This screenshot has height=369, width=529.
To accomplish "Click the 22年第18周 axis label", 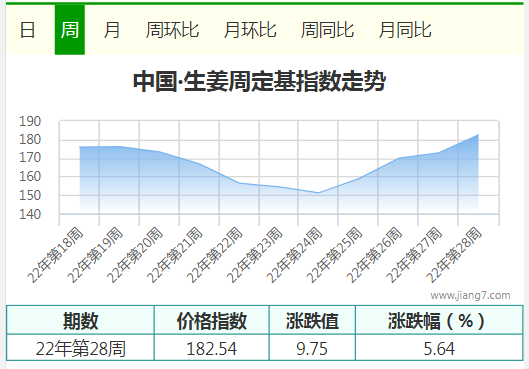I will pyautogui.click(x=55, y=255).
